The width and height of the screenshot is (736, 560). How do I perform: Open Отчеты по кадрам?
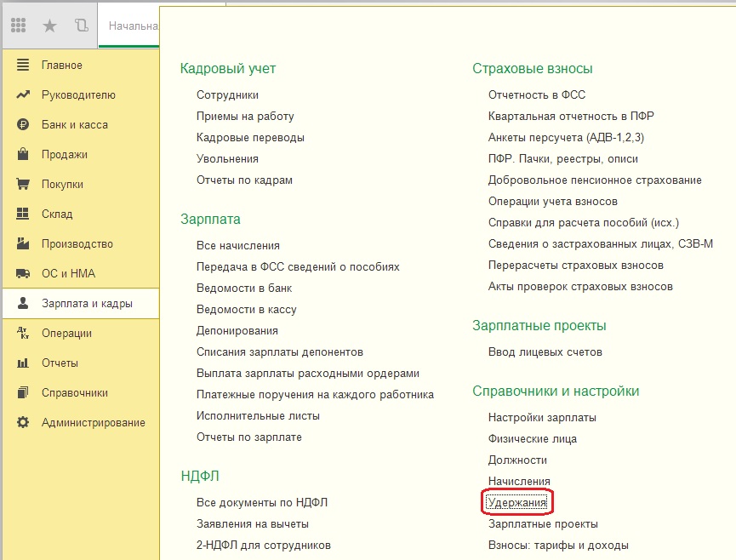click(244, 180)
